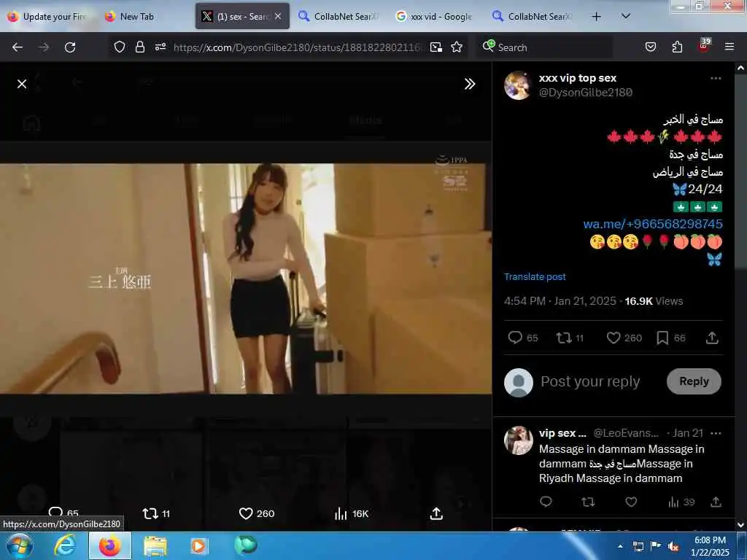
Task: Open the post author's profile avatar
Action: click(x=517, y=85)
